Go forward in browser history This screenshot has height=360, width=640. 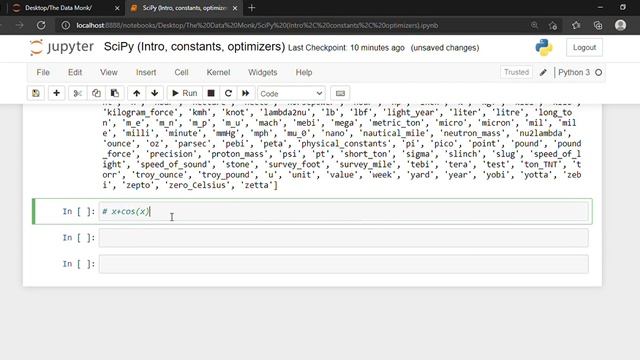[19, 25]
